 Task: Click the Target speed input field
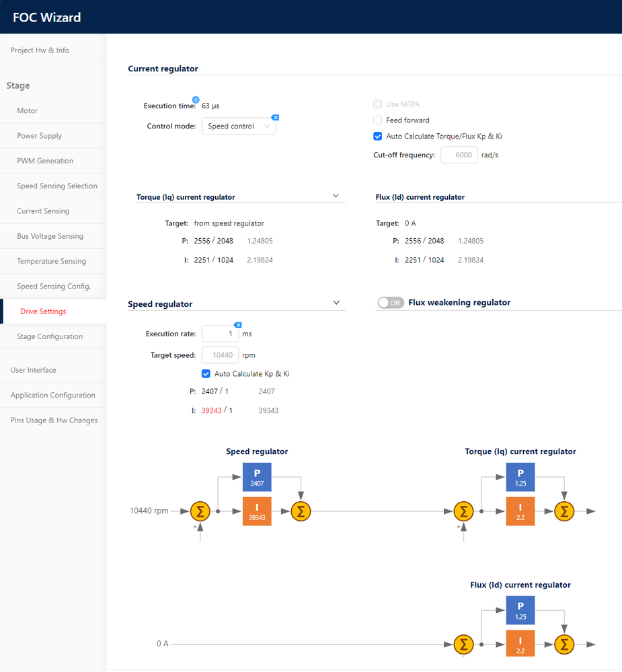point(220,355)
